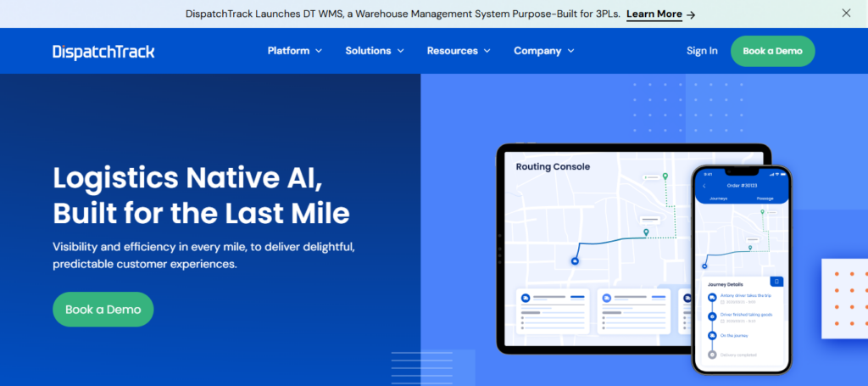868x386 pixels.
Task: Expand the chevron next to Resources
Action: pyautogui.click(x=487, y=51)
